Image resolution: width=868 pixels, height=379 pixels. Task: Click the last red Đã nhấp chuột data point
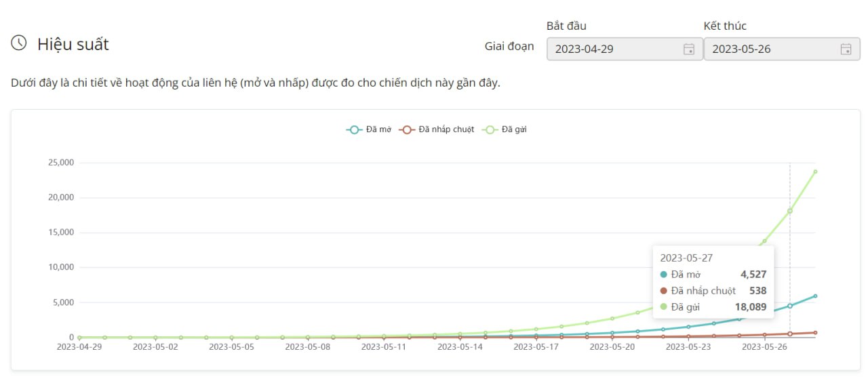click(815, 332)
